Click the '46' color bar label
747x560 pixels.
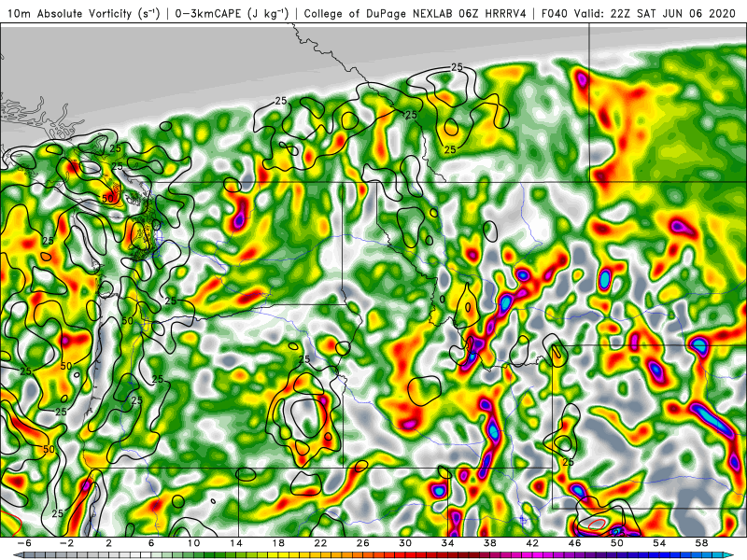tap(575, 543)
